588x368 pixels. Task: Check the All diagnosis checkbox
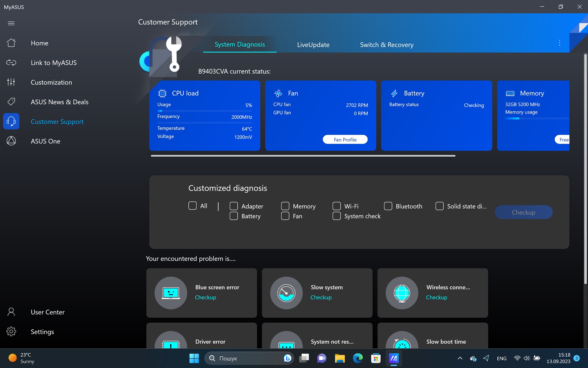(192, 206)
